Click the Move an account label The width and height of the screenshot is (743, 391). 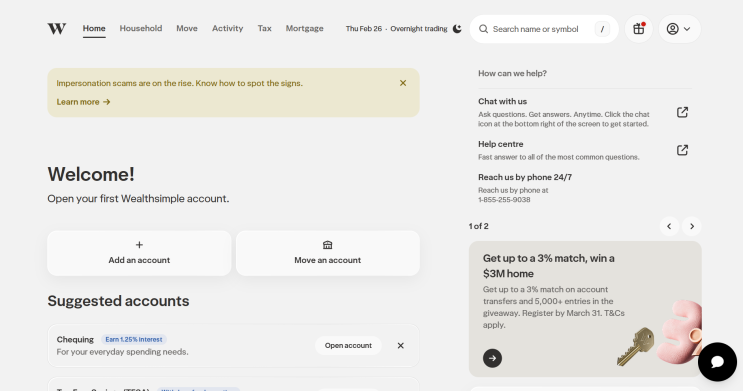[327, 260]
